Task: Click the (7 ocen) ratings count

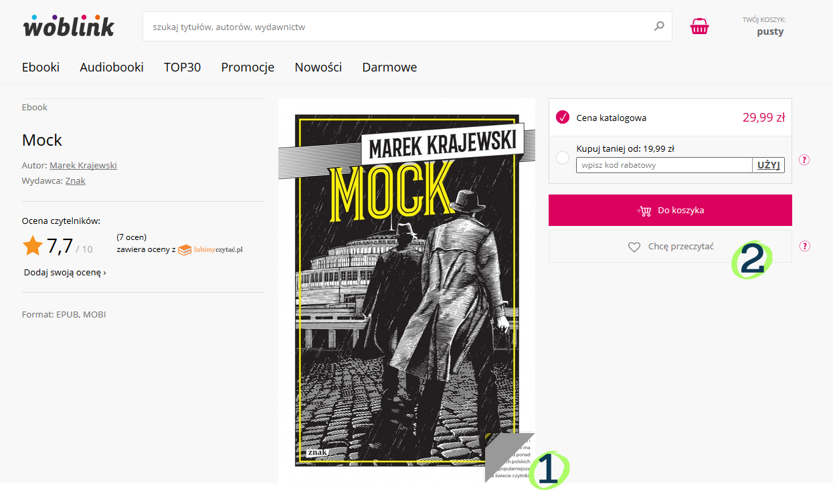Action: click(131, 237)
